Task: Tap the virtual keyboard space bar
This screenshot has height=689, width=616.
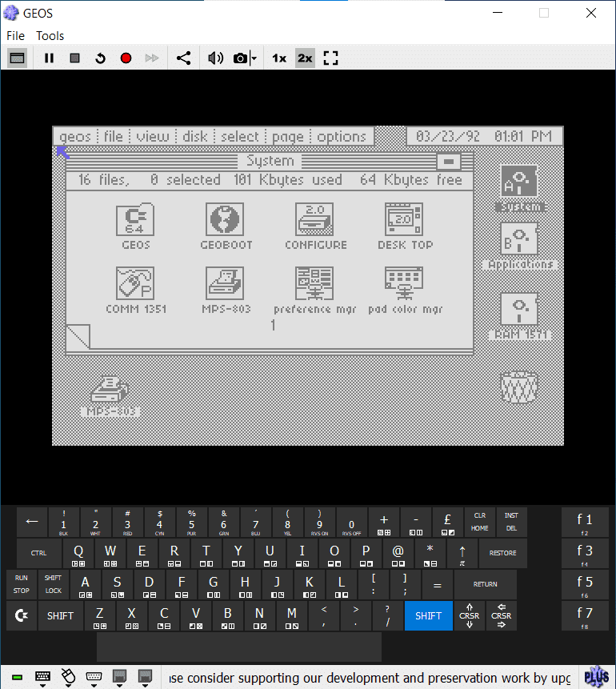Action: point(239,647)
